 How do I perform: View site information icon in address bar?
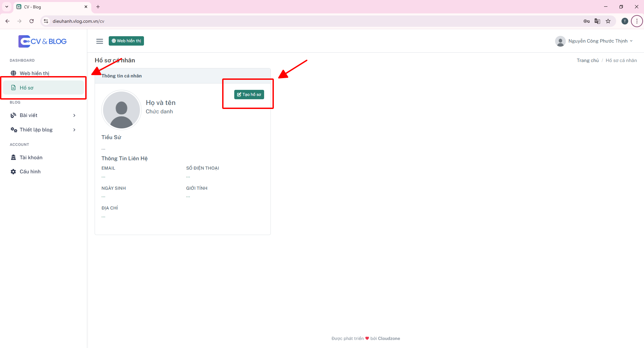point(46,21)
